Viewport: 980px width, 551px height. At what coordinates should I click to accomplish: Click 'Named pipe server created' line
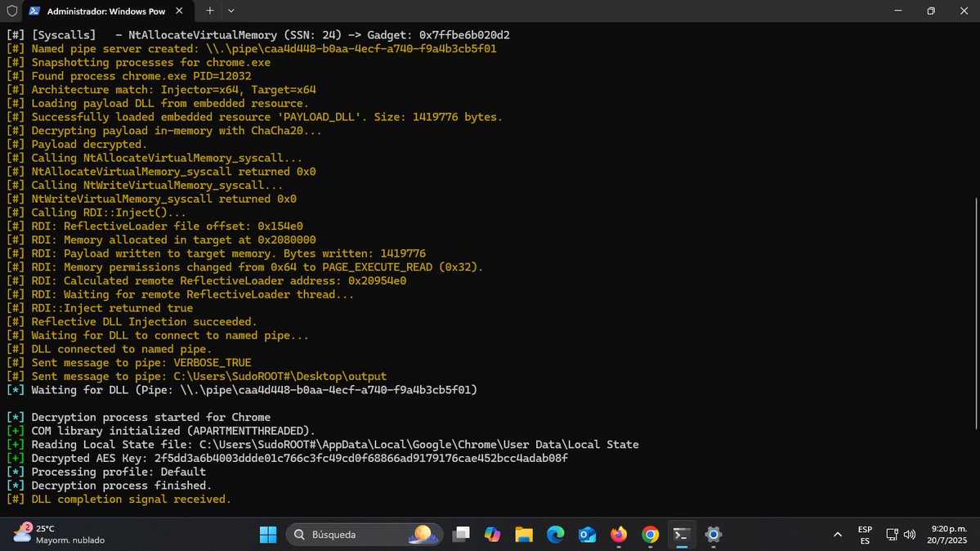252,49
